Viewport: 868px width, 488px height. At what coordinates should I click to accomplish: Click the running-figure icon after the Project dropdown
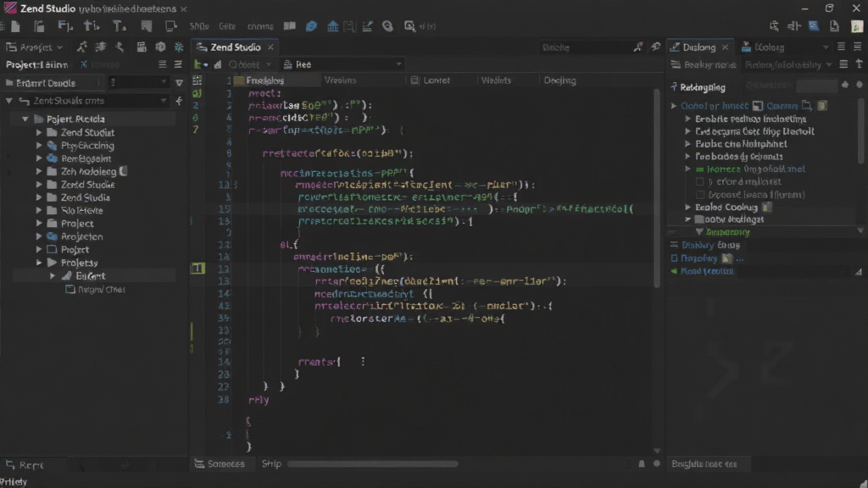[x=82, y=47]
